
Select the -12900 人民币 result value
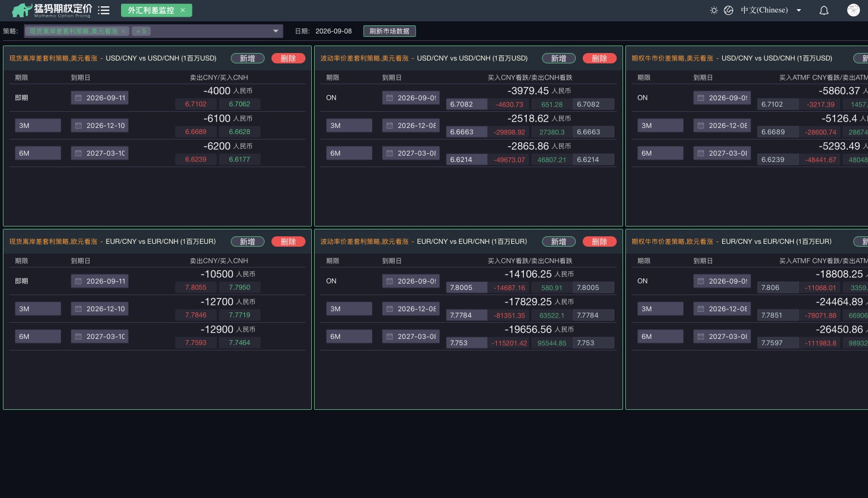point(228,330)
